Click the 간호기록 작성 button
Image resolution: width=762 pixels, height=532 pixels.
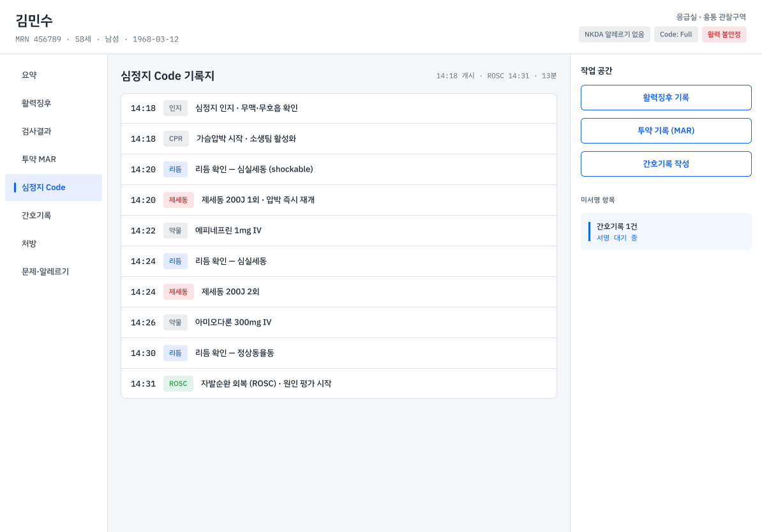tap(666, 164)
